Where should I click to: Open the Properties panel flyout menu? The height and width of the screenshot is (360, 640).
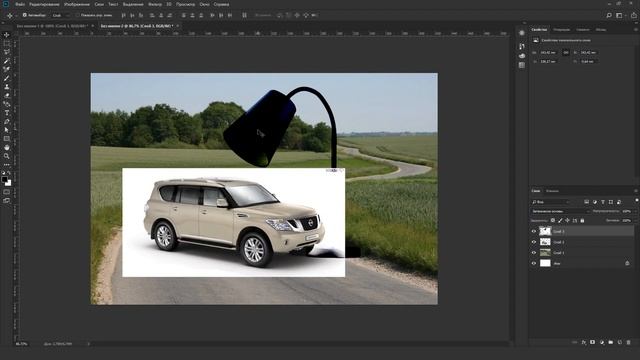(636, 29)
